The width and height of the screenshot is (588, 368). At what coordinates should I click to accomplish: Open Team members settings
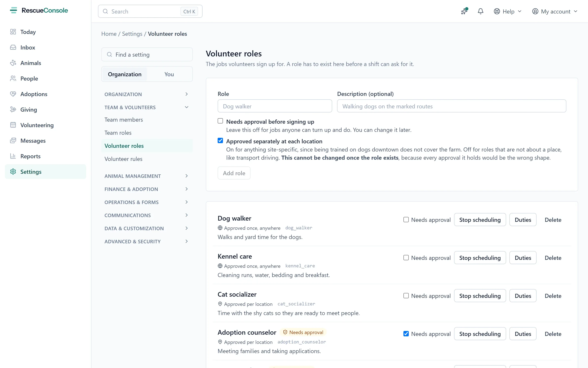tap(147, 120)
